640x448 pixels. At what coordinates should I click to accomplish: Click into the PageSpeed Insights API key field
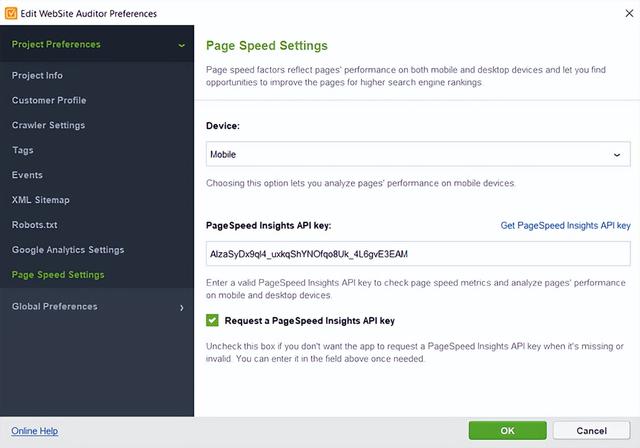click(417, 253)
